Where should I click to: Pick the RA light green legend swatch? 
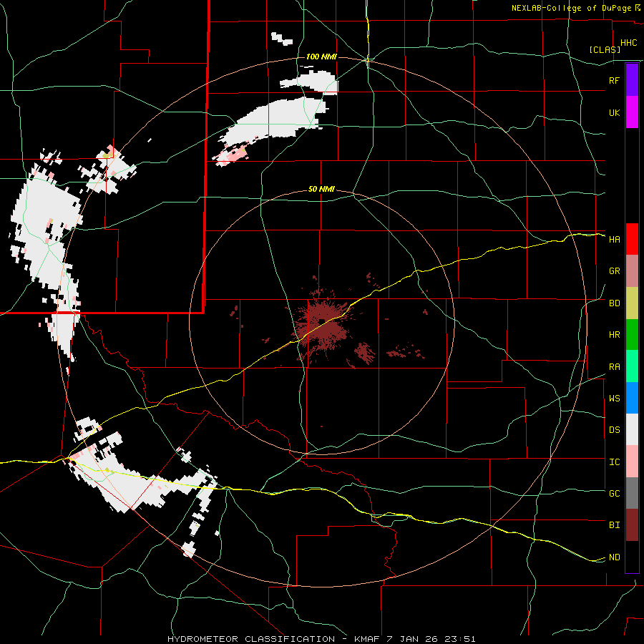click(632, 366)
